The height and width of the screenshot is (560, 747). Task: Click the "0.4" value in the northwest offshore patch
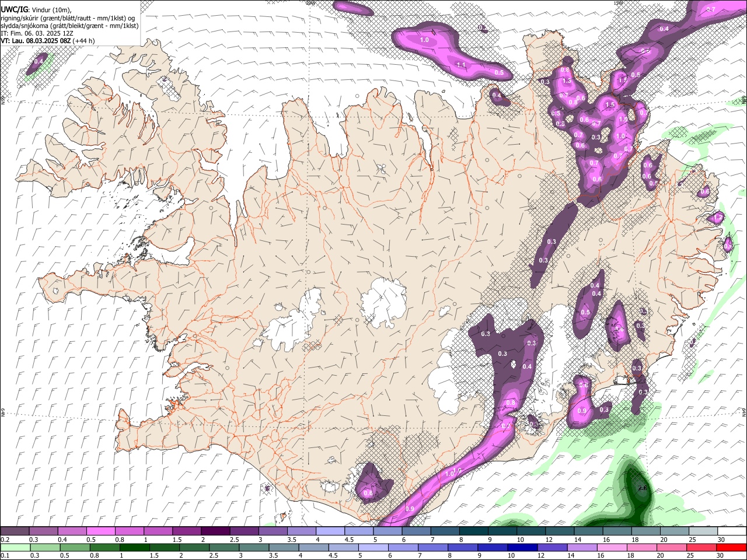coord(40,61)
